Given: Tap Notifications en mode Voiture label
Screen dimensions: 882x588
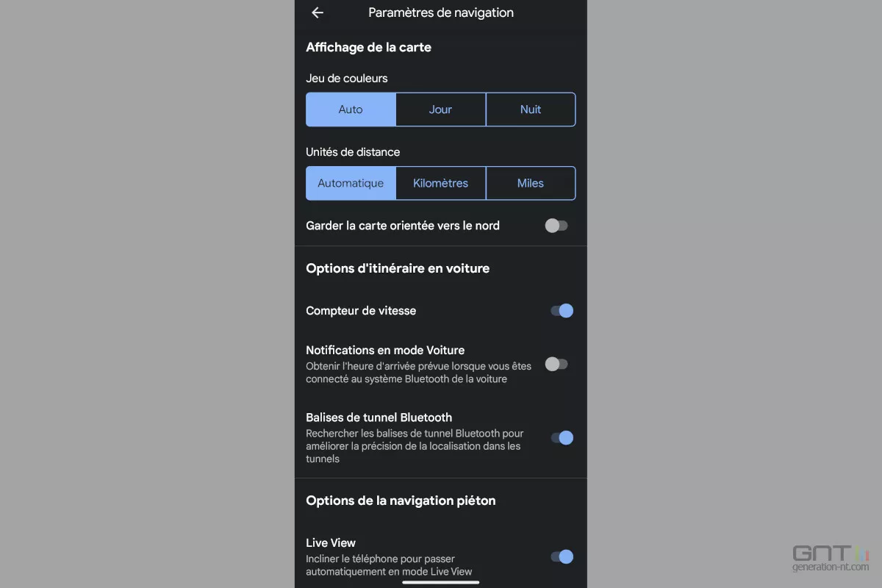Looking at the screenshot, I should (x=385, y=350).
